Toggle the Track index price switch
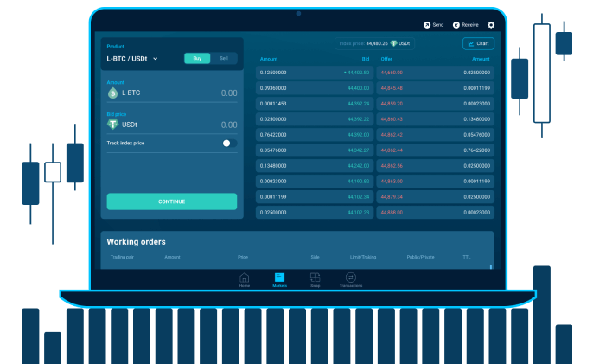This screenshot has width=593, height=364. (x=230, y=143)
